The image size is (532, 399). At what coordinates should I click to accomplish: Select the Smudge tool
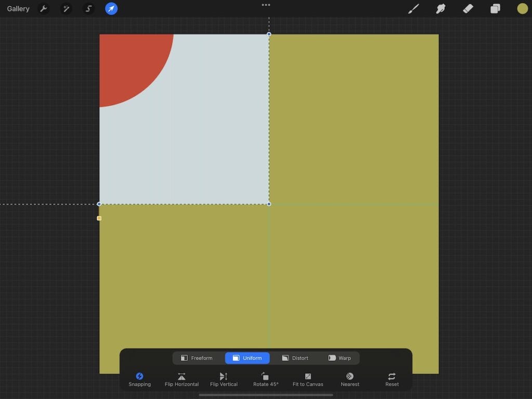(441, 8)
